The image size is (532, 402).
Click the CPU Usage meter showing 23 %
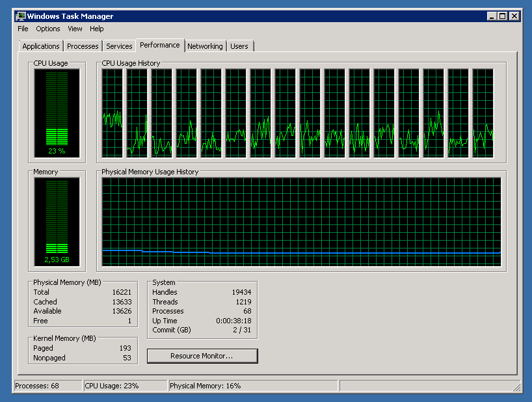(x=57, y=113)
